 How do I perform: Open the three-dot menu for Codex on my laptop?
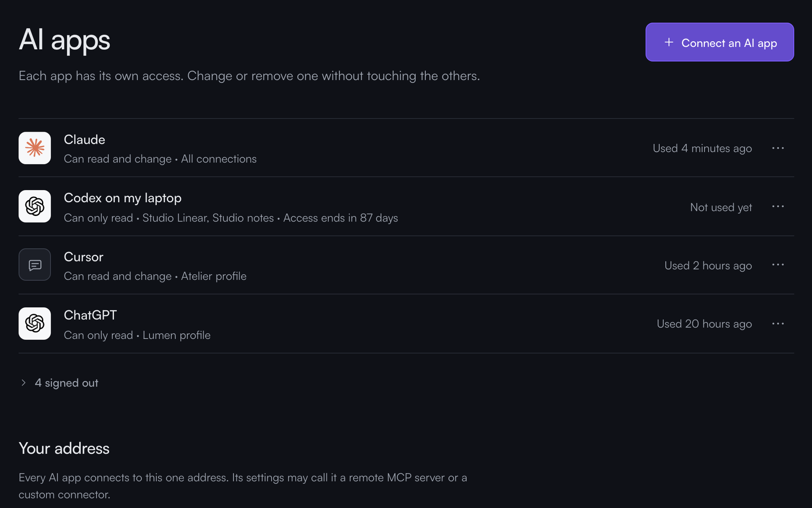coord(778,207)
